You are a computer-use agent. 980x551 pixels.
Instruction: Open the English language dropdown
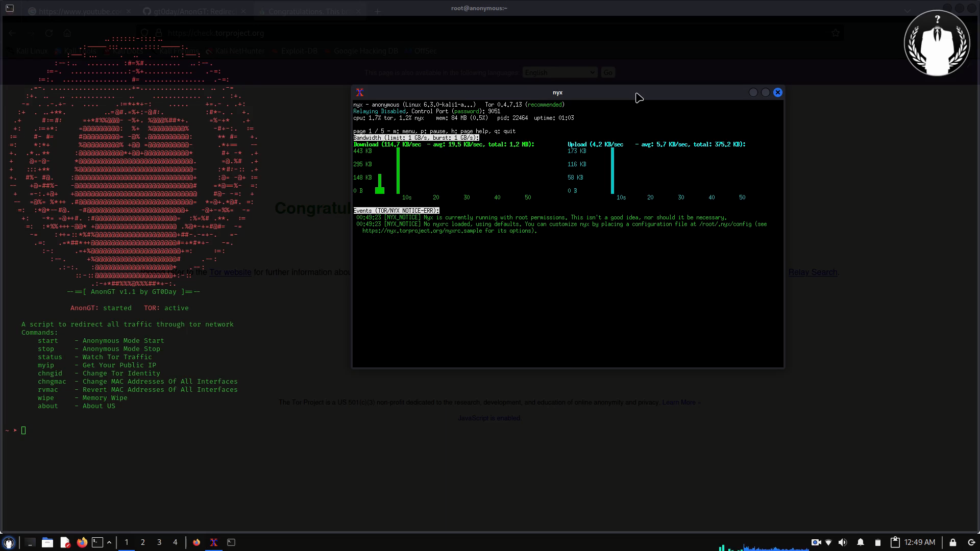(560, 72)
